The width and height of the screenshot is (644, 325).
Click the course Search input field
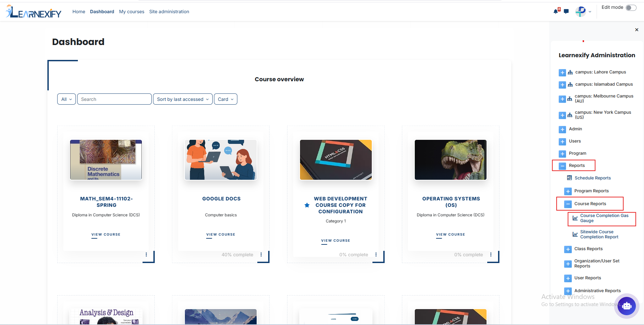click(114, 99)
